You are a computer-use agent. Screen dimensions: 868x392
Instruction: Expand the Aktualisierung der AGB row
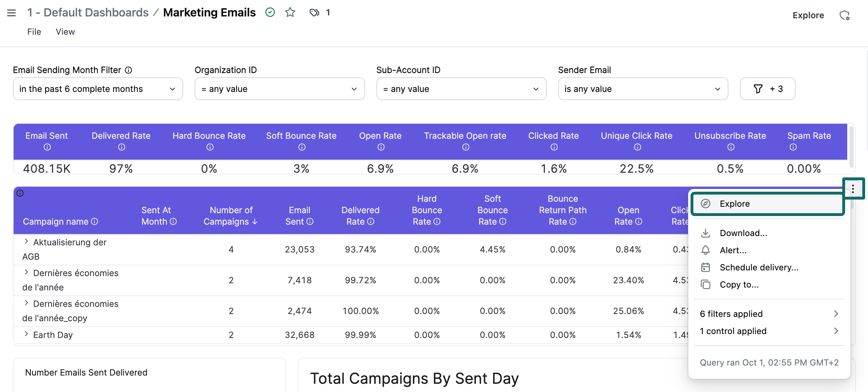coord(26,241)
